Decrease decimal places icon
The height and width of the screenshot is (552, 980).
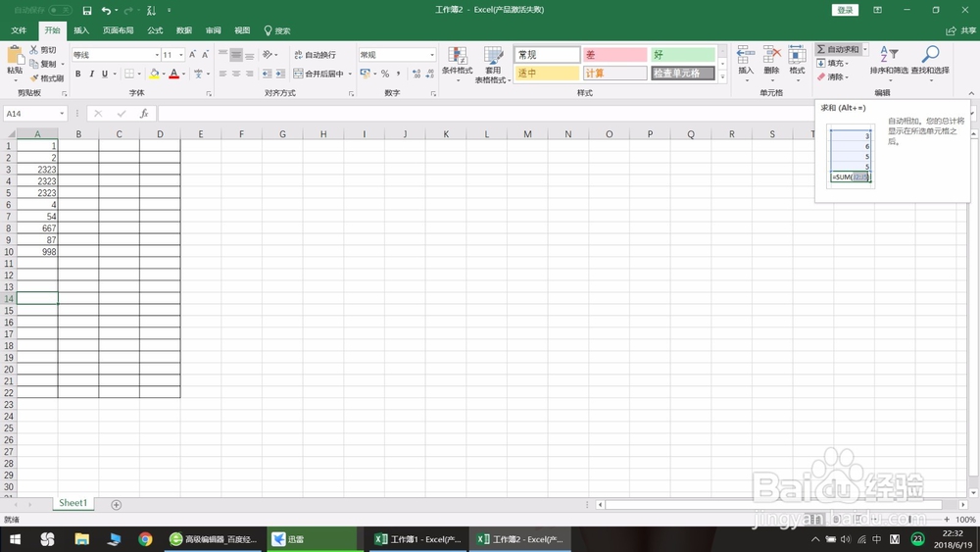[x=430, y=74]
